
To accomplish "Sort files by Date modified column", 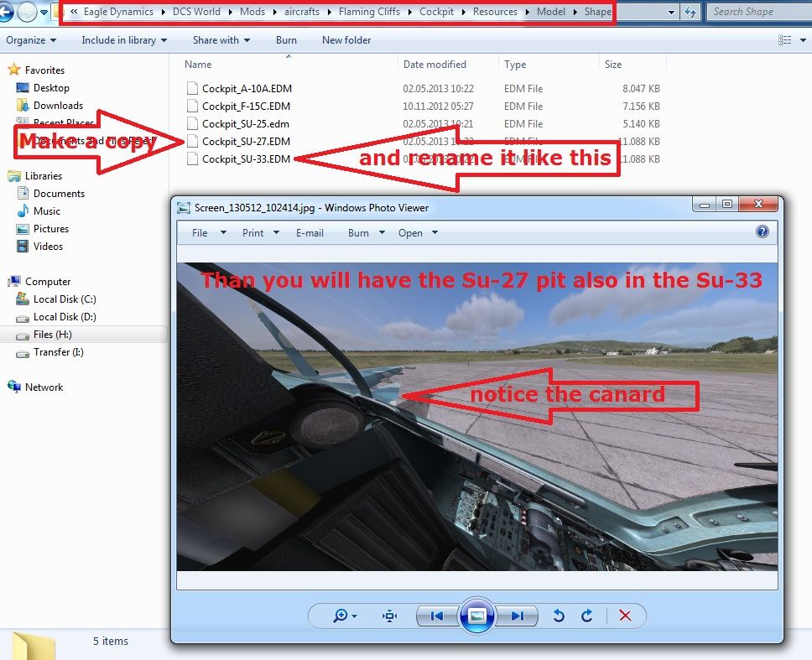I will pyautogui.click(x=435, y=65).
